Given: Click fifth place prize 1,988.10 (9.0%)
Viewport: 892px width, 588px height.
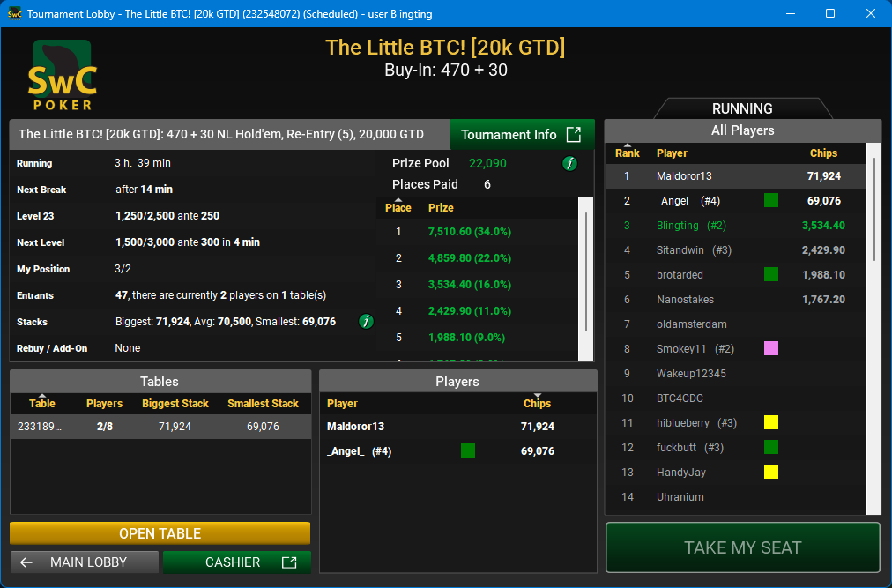Looking at the screenshot, I should (x=466, y=338).
